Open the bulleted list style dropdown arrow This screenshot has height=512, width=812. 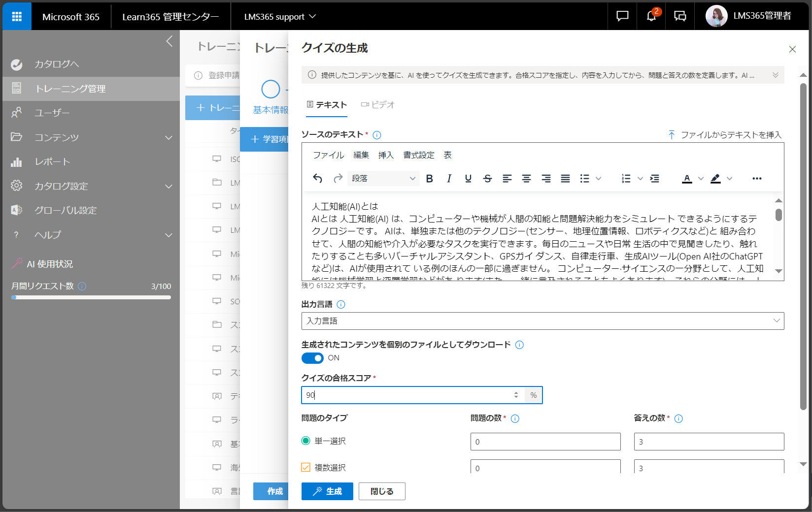599,178
